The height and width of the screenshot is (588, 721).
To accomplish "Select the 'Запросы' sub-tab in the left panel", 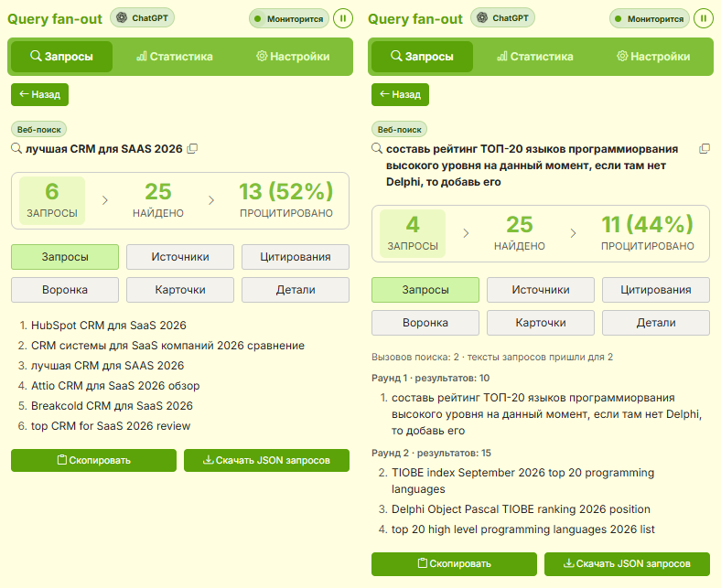I will click(65, 257).
